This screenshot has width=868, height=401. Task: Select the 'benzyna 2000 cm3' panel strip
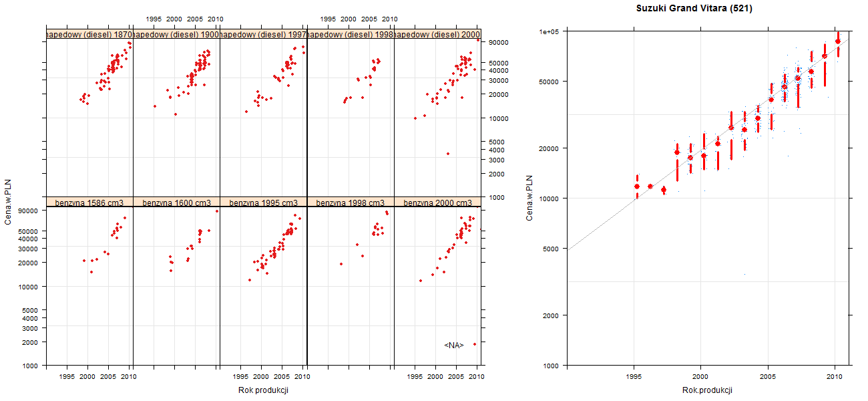(437, 202)
